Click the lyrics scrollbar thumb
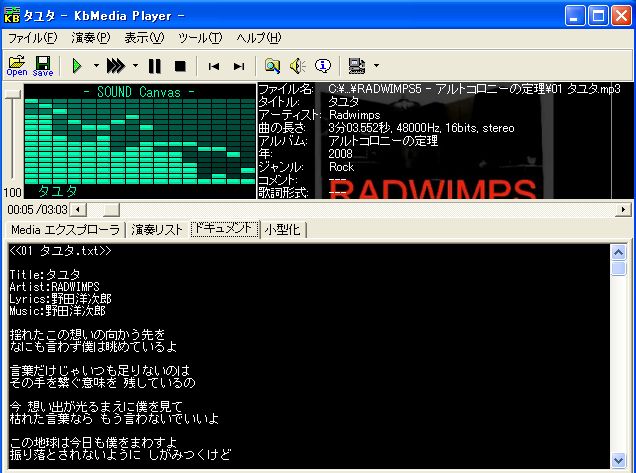This screenshot has width=636, height=473. 619,268
